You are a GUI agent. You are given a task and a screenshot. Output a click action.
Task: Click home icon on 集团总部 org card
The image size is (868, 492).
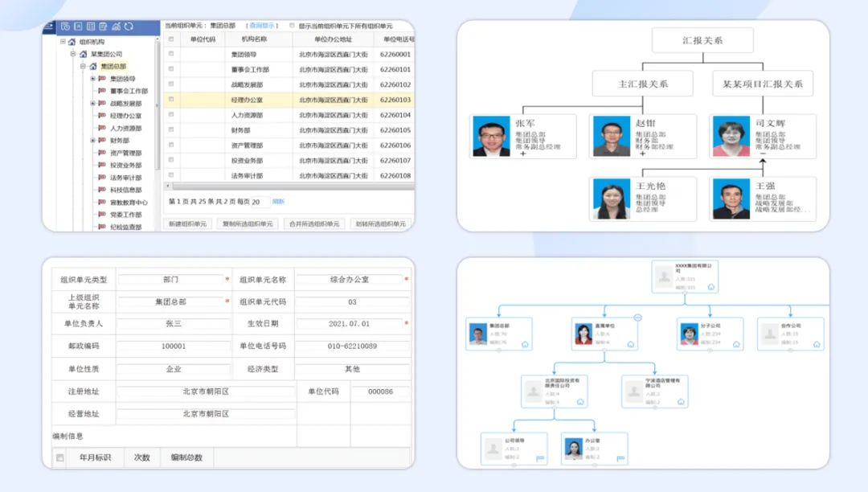pyautogui.click(x=525, y=344)
